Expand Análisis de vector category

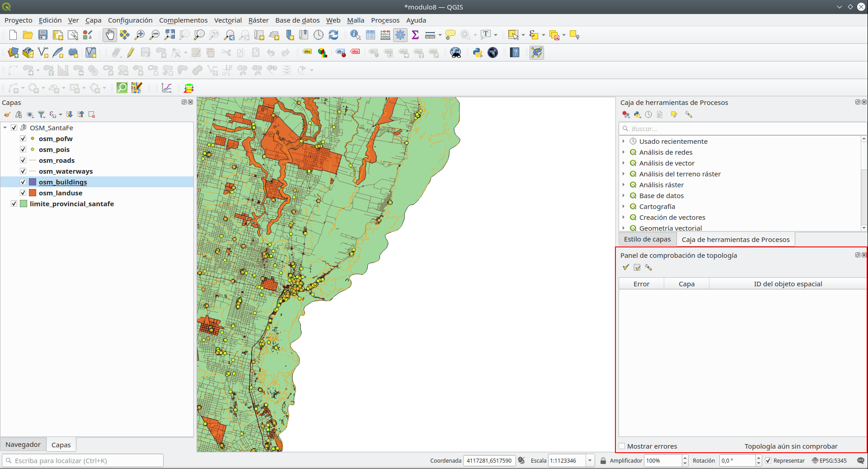[x=624, y=163]
